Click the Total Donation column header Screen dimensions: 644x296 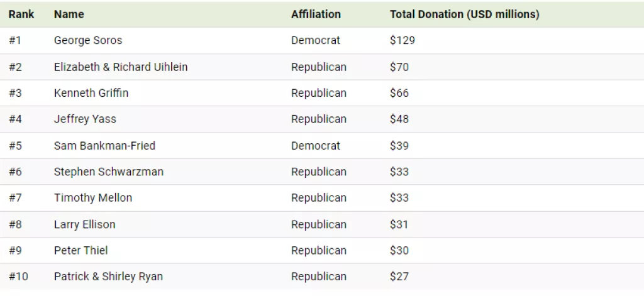tap(464, 14)
